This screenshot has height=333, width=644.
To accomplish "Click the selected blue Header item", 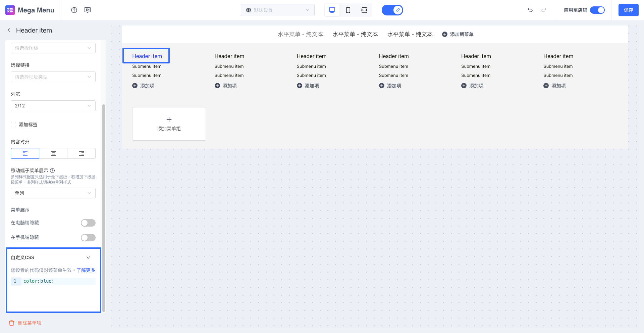I will [146, 56].
